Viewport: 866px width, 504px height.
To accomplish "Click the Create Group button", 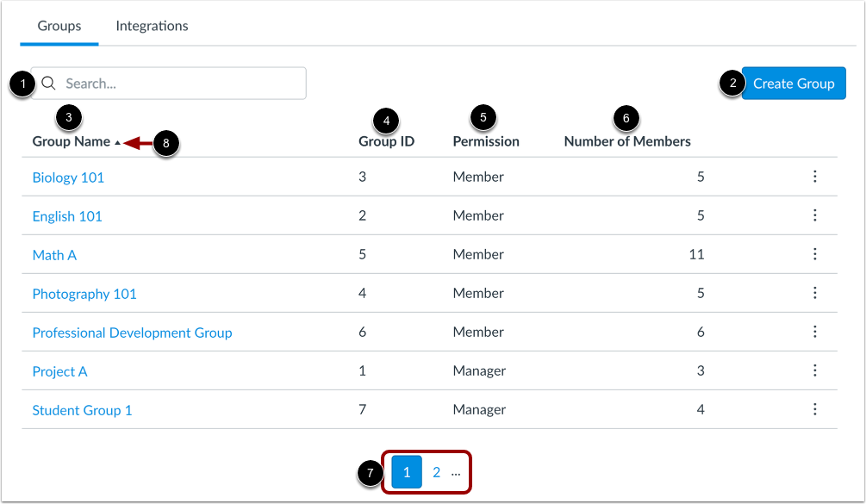I will pos(793,83).
